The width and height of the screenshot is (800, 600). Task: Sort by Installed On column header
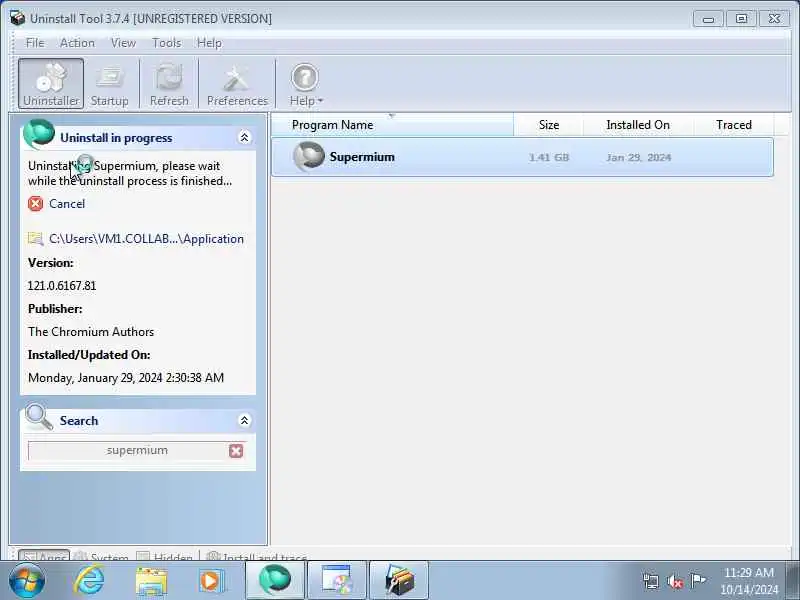(638, 124)
